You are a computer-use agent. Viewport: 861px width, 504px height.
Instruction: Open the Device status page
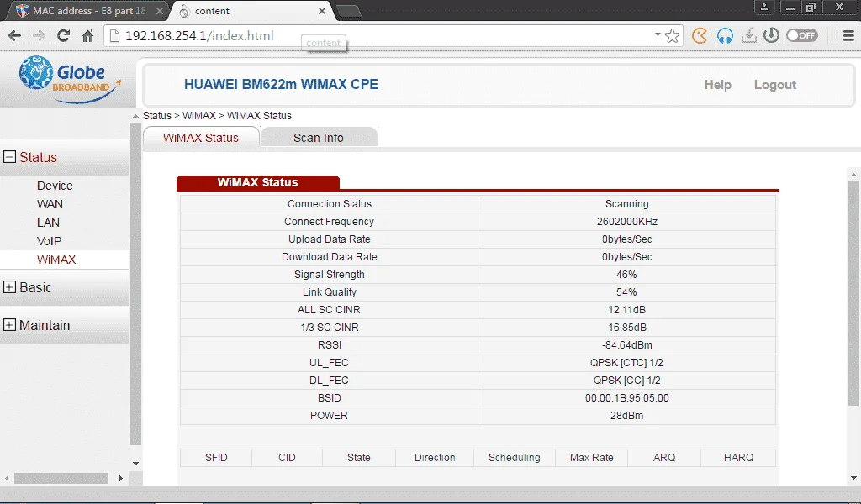(x=55, y=186)
